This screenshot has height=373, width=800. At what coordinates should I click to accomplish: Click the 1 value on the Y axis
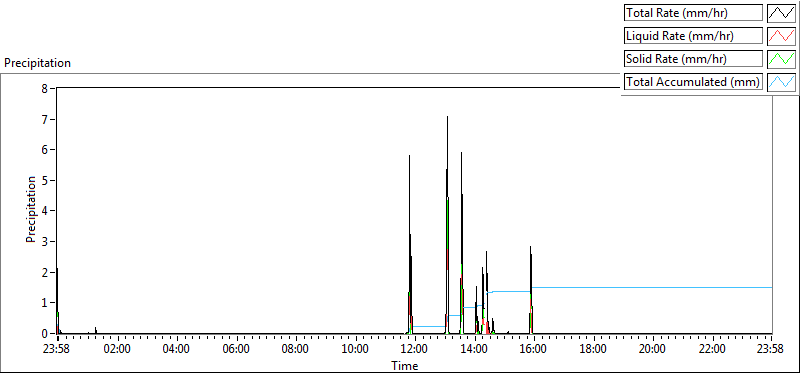[44, 303]
